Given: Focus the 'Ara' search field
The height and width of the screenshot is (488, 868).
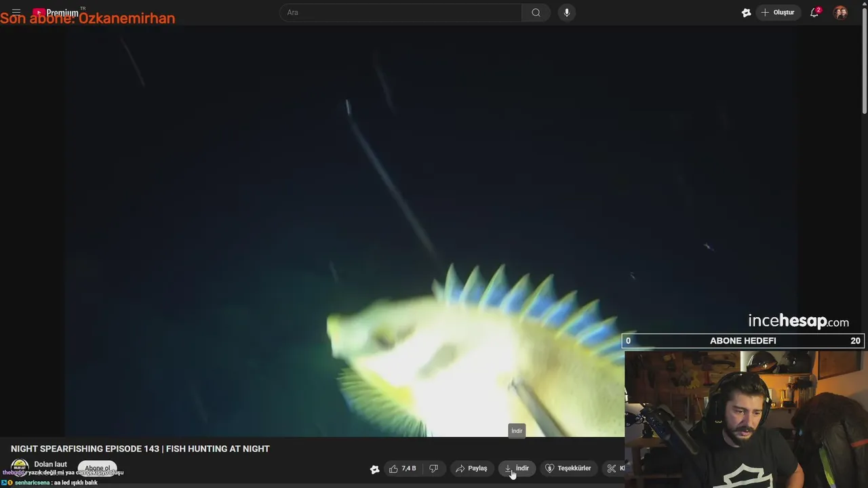Looking at the screenshot, I should (401, 12).
